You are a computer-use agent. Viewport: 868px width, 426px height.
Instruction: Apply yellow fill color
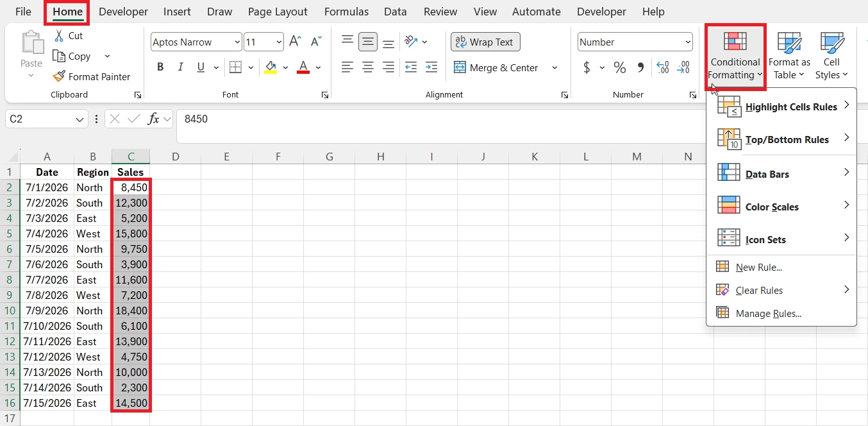270,67
